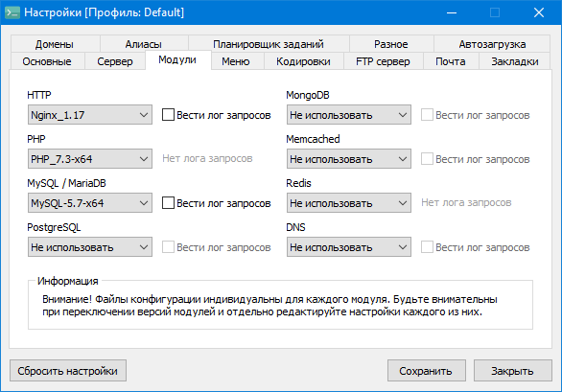Click the Закрыть button

(512, 371)
